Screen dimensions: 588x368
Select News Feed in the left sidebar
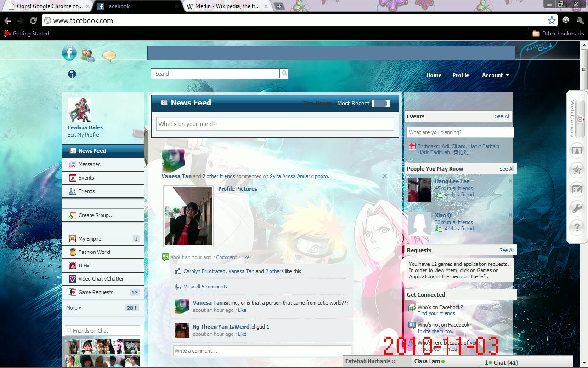click(x=103, y=151)
